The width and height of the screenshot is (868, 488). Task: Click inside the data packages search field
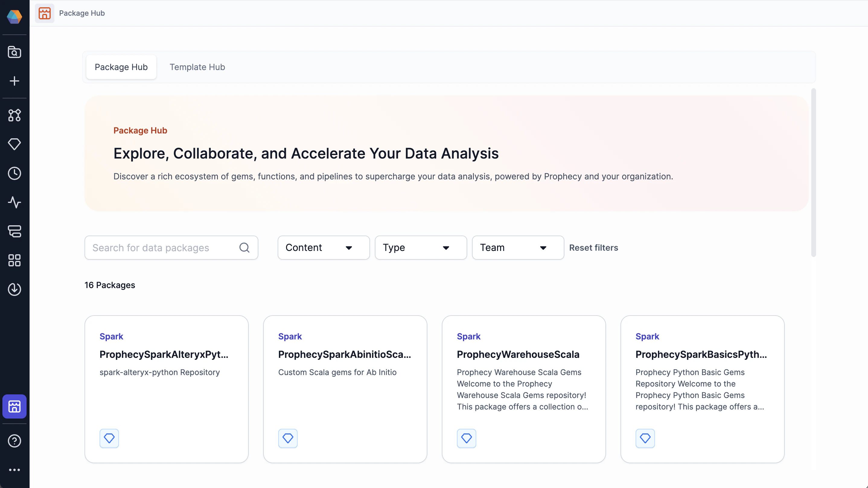(x=158, y=247)
